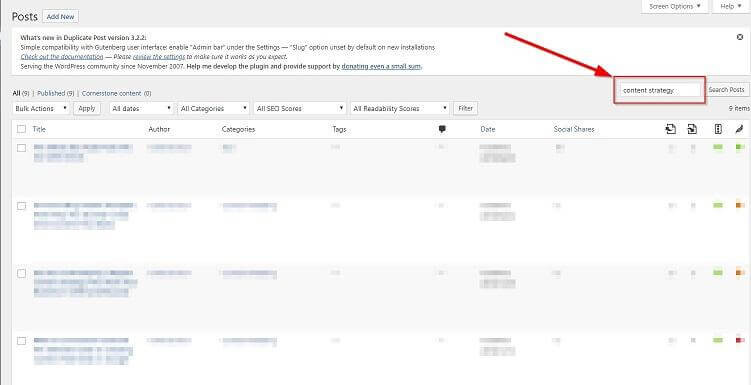Viewport: 751px width, 385px height.
Task: Click the Categories column header
Action: (x=239, y=129)
